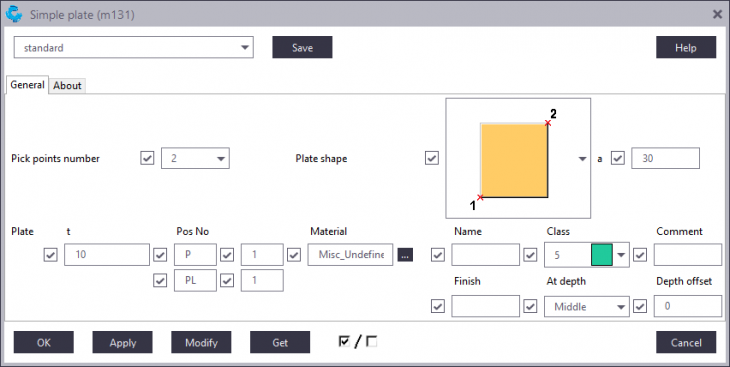Click the plate shape preview thumbnail
This screenshot has width=730, height=367.
518,158
